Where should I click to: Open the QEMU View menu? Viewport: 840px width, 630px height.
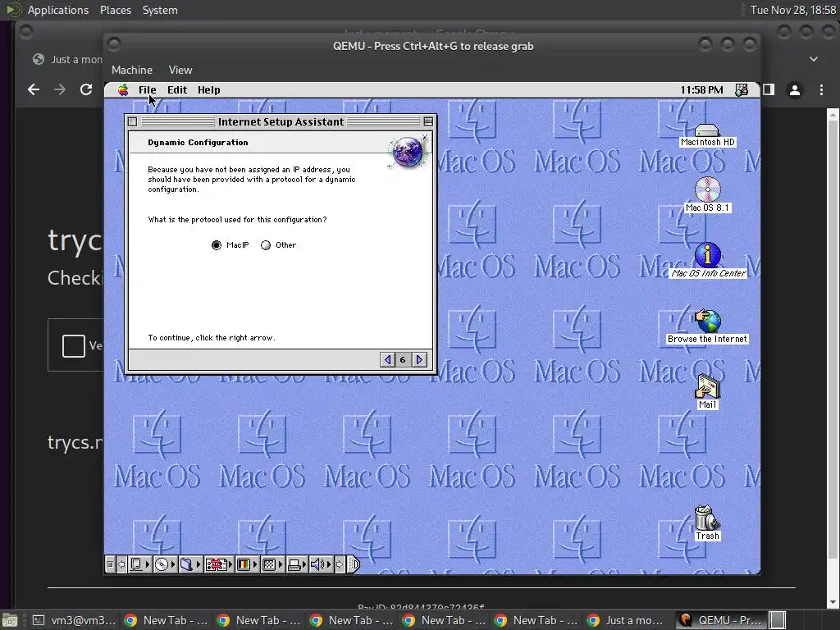[x=180, y=70]
